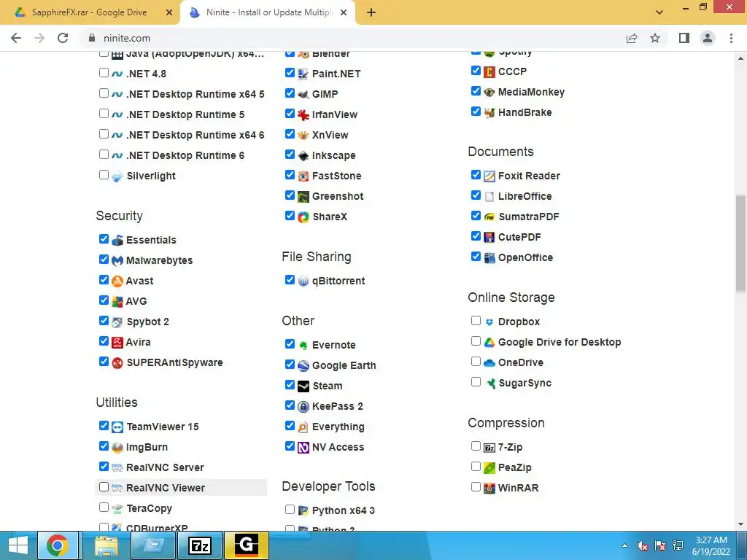Click the XnView label

330,135
